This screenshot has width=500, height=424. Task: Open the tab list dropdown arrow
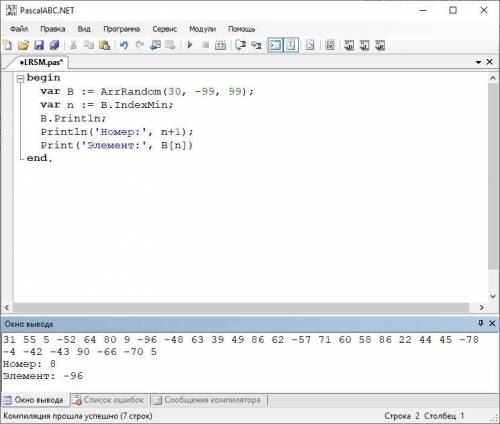tap(478, 62)
